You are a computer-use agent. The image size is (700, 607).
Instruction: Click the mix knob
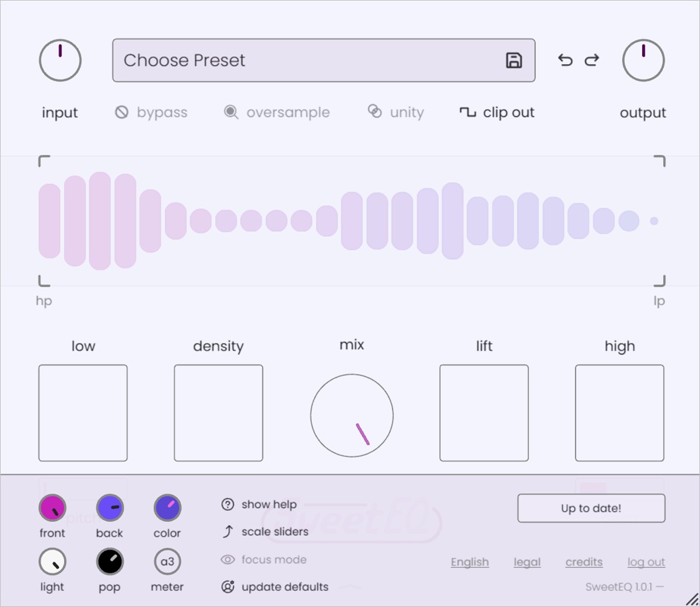352,416
